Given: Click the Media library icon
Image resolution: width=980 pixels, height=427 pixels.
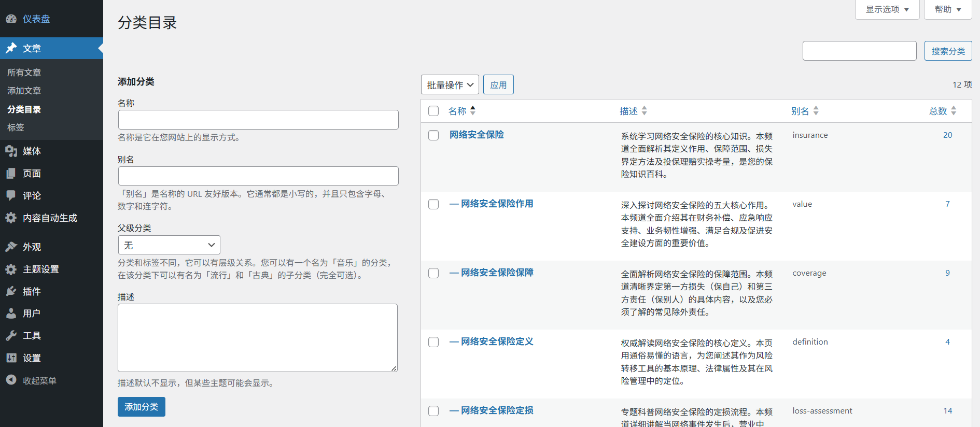Looking at the screenshot, I should [x=11, y=151].
